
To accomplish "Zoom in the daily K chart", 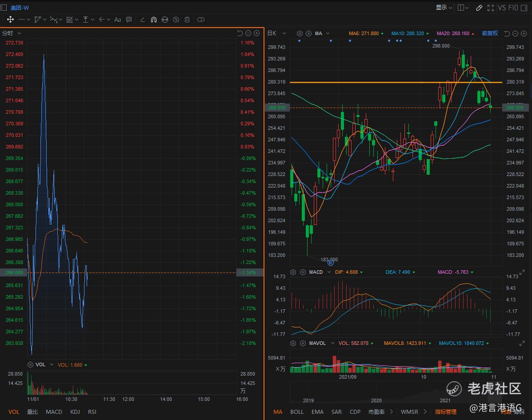I will [524, 33].
